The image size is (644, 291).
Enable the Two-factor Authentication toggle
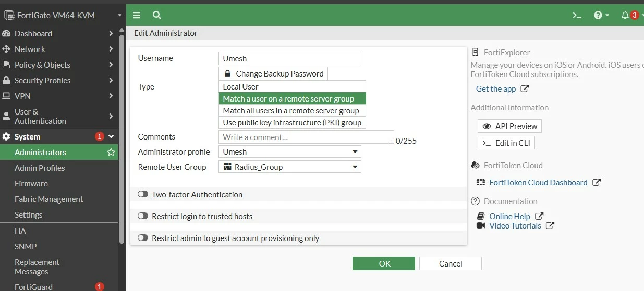pos(143,194)
